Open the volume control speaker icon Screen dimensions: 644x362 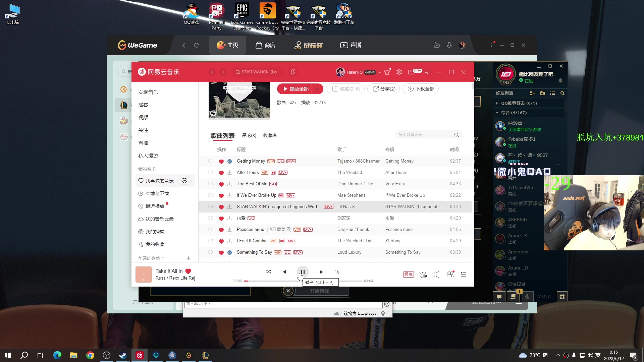[x=436, y=275]
